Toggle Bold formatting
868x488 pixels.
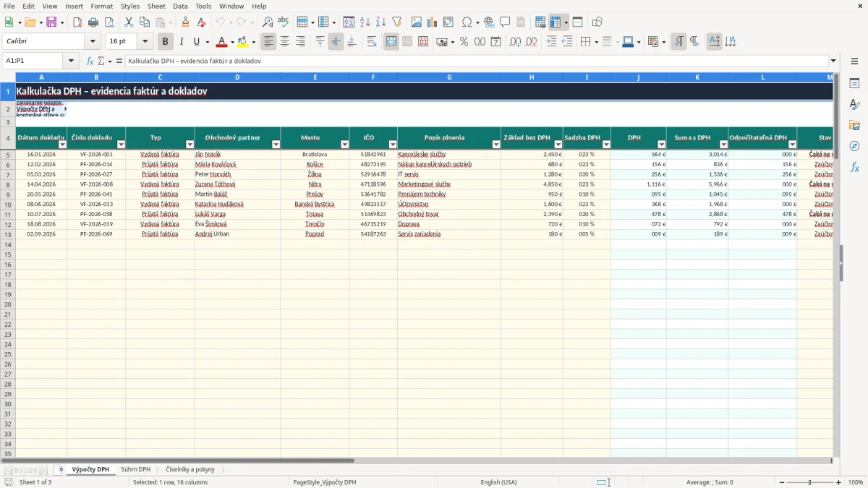(165, 42)
